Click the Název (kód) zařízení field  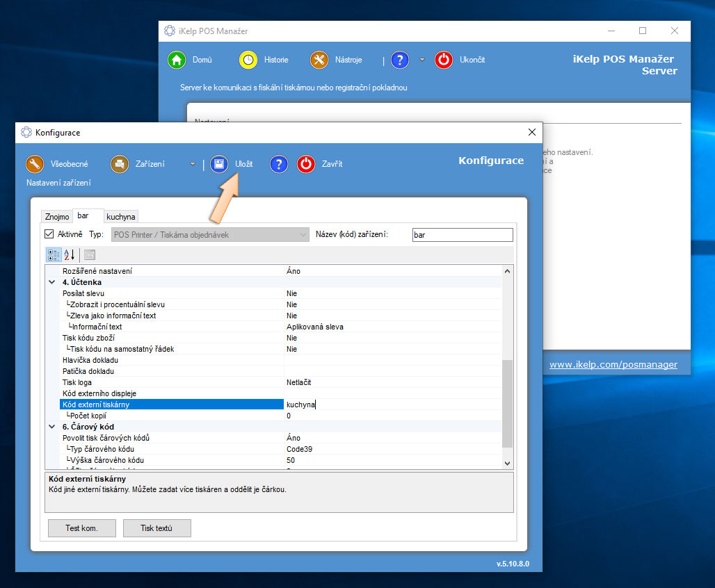(x=462, y=235)
